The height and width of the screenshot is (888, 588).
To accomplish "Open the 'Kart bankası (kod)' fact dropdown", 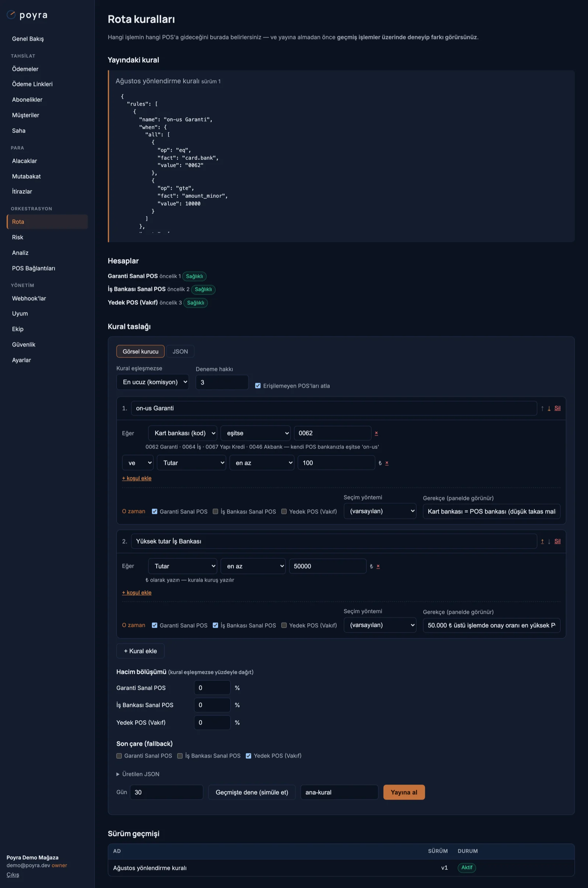I will coord(183,433).
